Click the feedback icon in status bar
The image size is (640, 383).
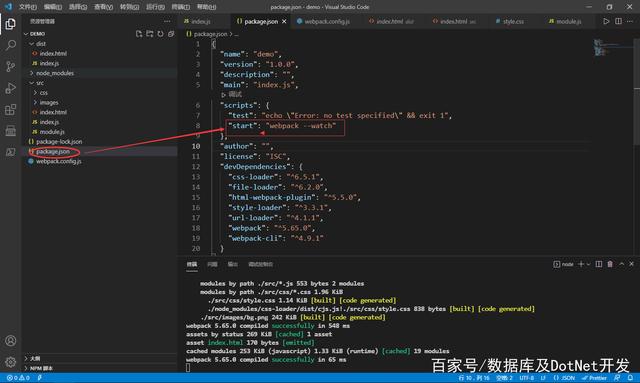(617, 378)
